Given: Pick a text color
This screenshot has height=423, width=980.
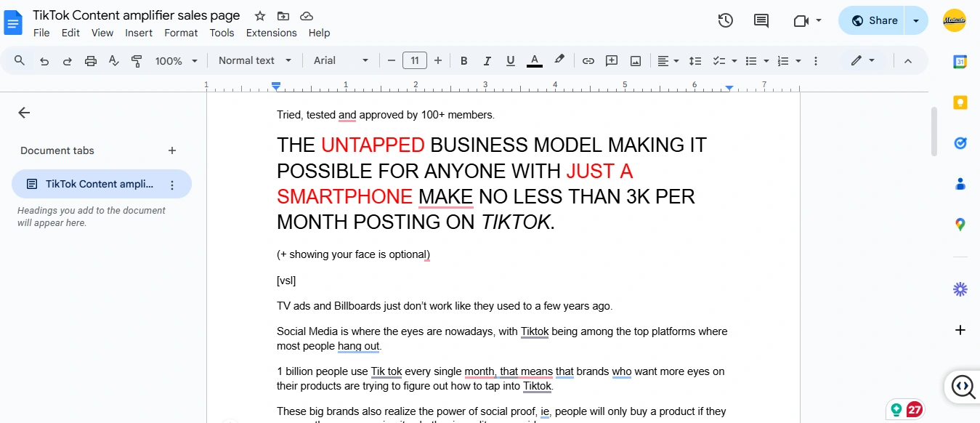Looking at the screenshot, I should coord(535,61).
